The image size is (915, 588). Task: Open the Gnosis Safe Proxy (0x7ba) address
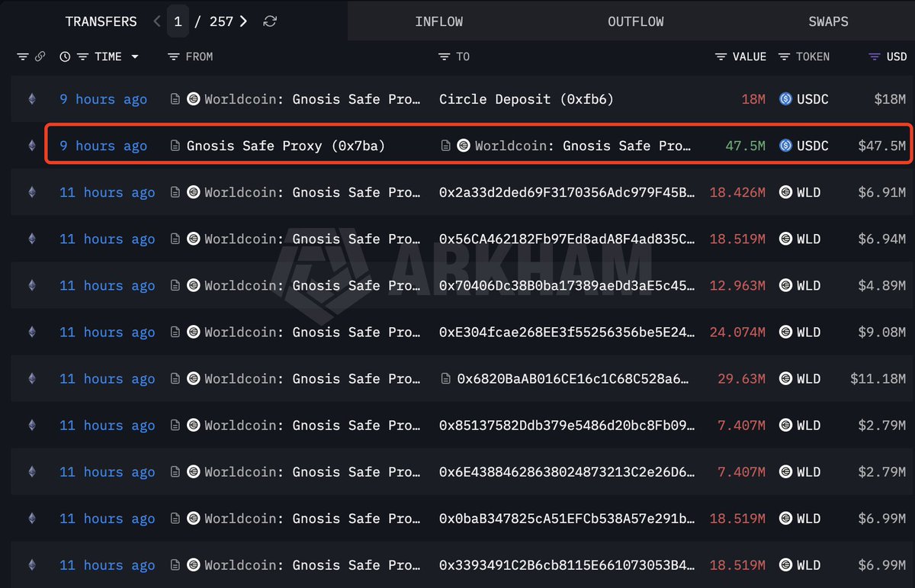click(x=286, y=146)
